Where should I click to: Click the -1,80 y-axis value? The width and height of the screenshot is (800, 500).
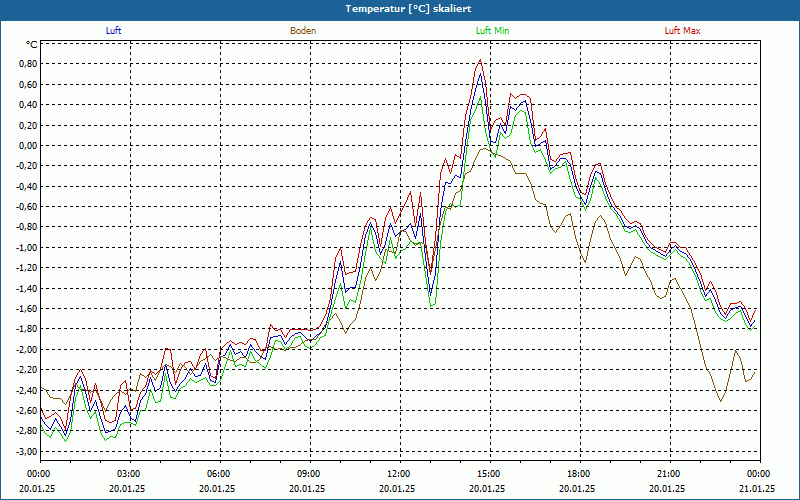coord(28,329)
